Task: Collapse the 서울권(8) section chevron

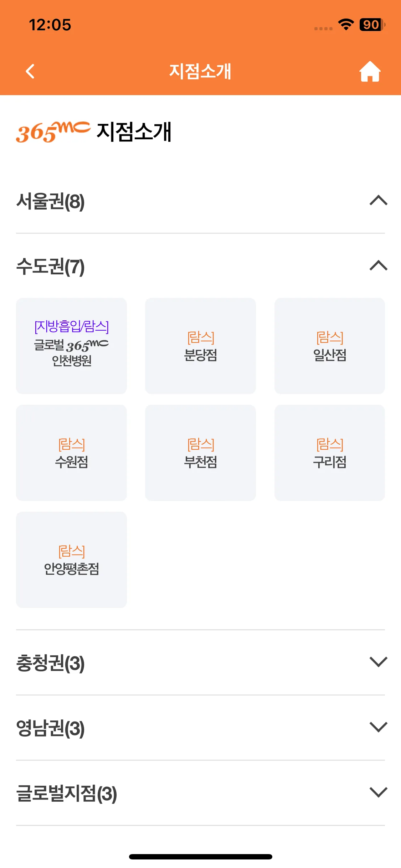Action: (x=379, y=200)
